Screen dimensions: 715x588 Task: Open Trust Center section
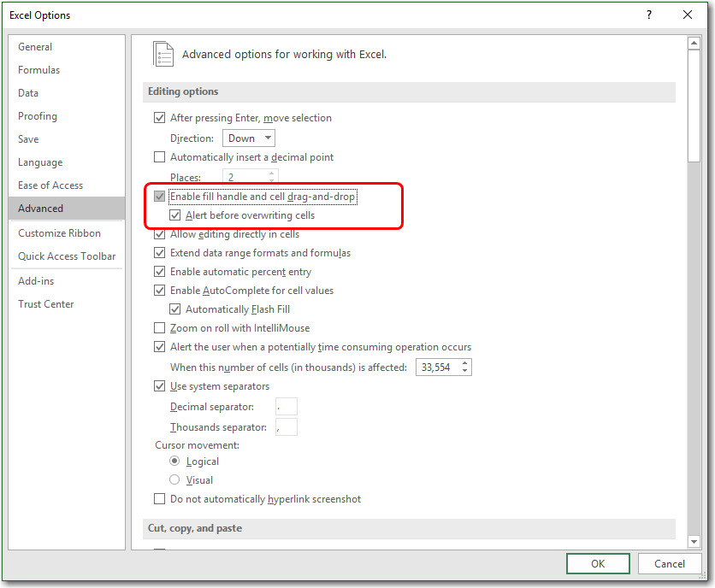[46, 304]
